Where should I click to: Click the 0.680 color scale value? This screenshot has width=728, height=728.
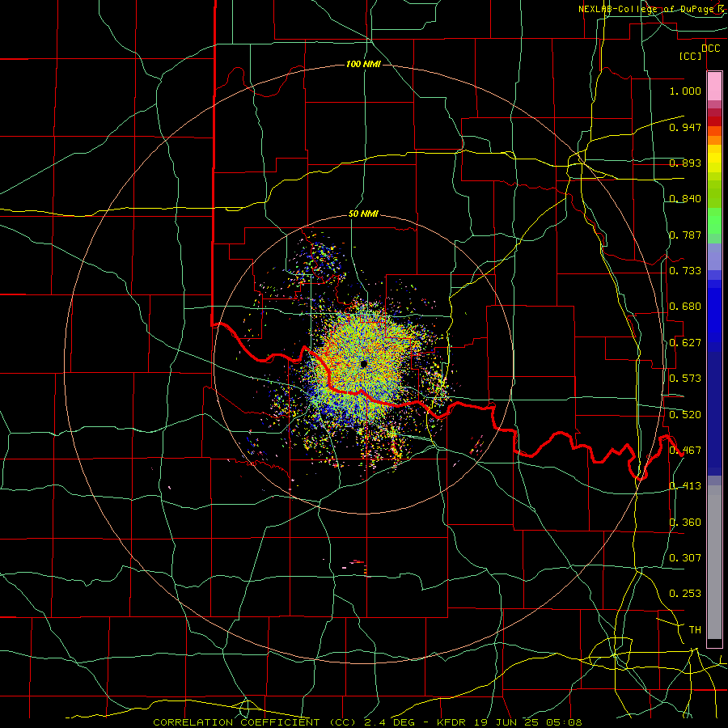685,307
